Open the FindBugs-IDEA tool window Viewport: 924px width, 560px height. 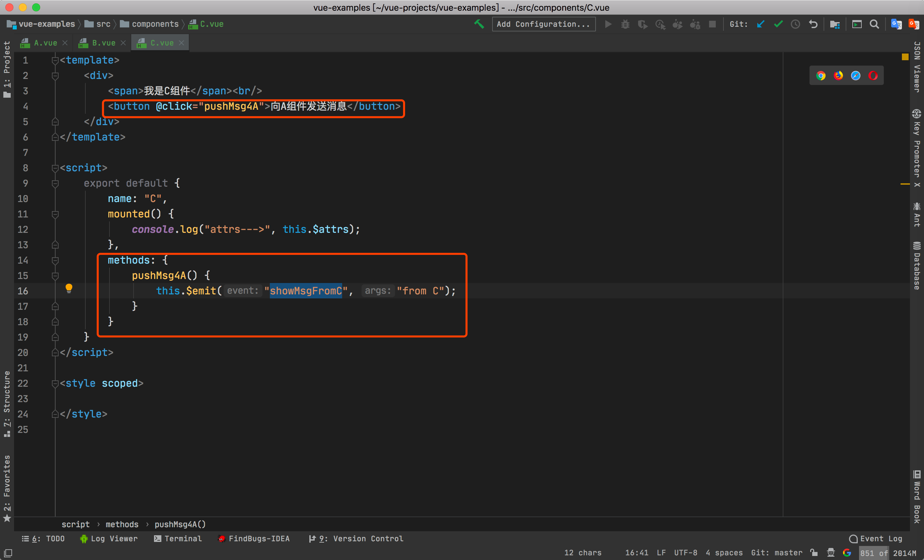tap(254, 539)
